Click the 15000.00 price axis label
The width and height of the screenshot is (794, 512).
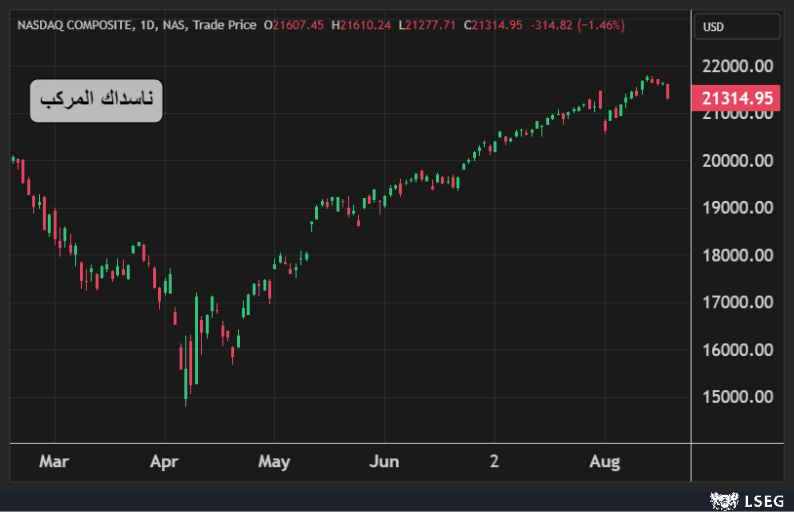738,397
